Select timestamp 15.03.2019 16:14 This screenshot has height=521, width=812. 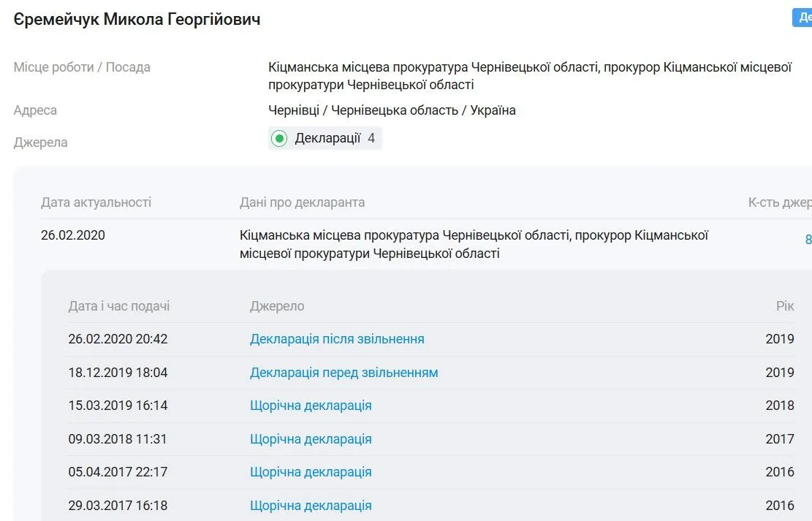coord(118,406)
